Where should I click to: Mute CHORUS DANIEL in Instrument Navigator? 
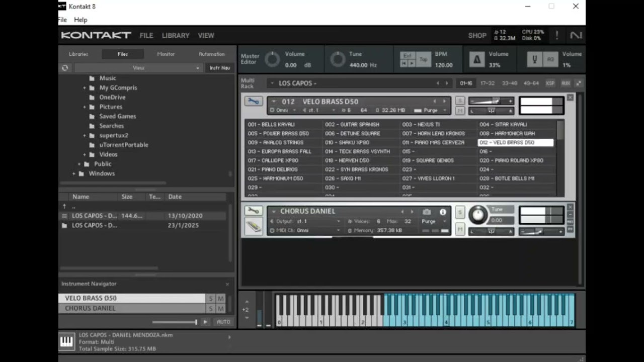[x=220, y=309]
